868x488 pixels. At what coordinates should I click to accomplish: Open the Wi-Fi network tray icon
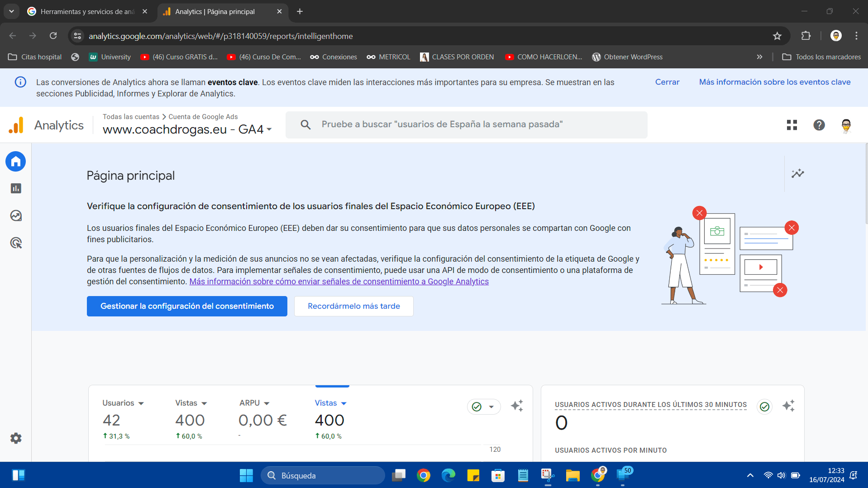[x=768, y=475]
